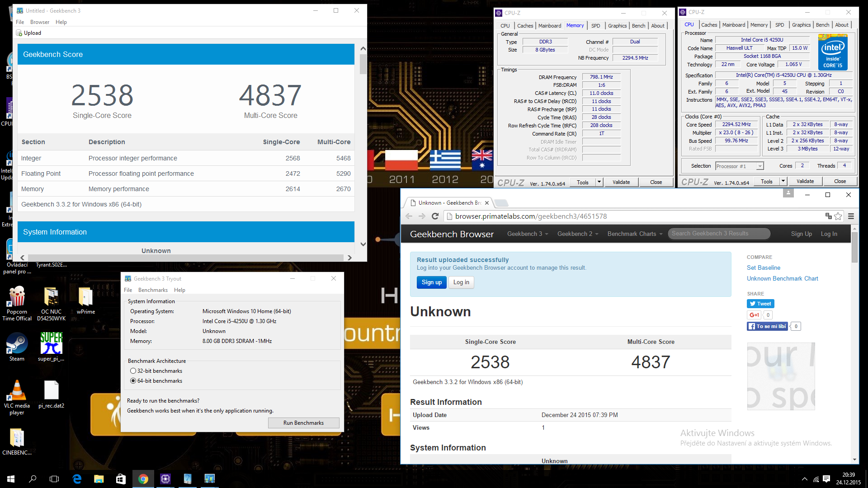Click Chrome page vertical scrollbar thumb

tap(854, 246)
